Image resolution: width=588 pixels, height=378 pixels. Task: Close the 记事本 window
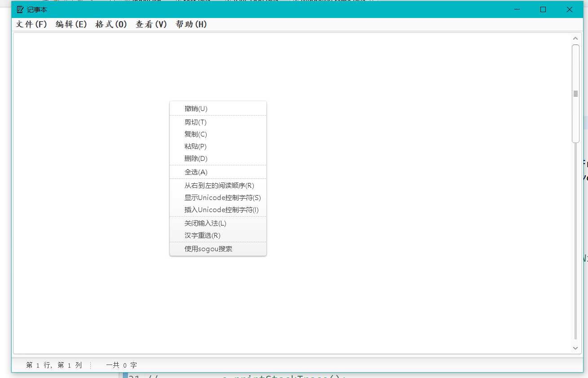click(x=569, y=9)
